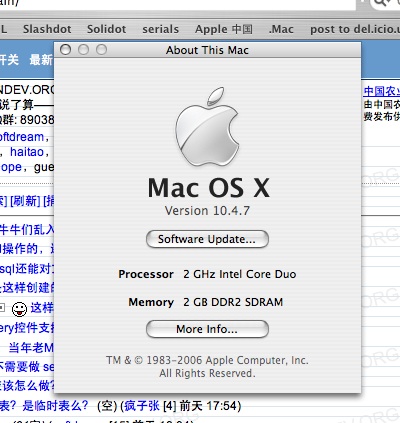400x423 pixels.
Task: Open the haitao user link
Action: (27, 152)
